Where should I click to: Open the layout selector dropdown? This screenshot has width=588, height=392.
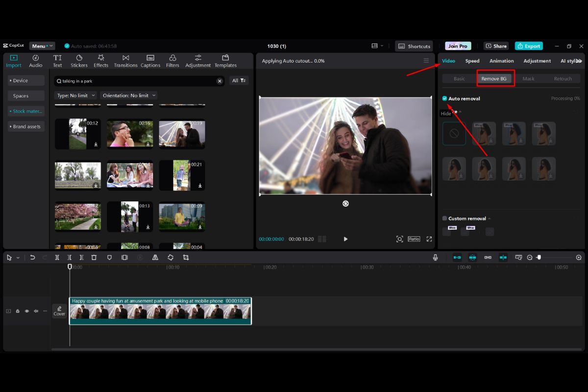pos(377,46)
